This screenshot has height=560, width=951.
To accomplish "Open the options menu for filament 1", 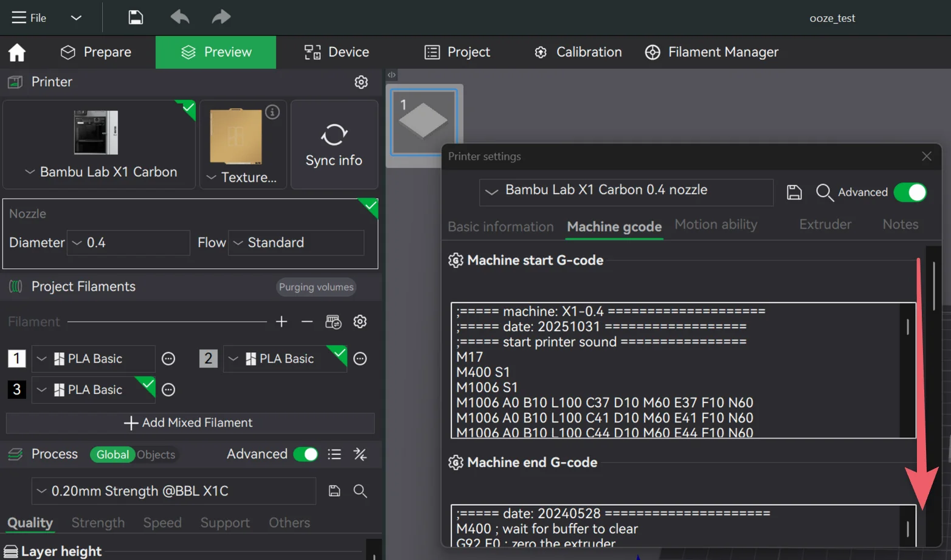I will [168, 359].
